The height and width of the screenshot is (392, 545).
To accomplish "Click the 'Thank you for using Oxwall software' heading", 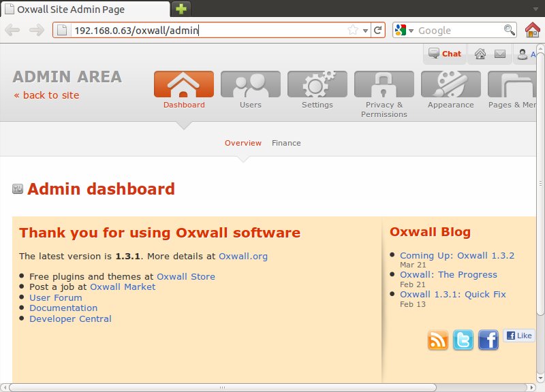I will 160,233.
